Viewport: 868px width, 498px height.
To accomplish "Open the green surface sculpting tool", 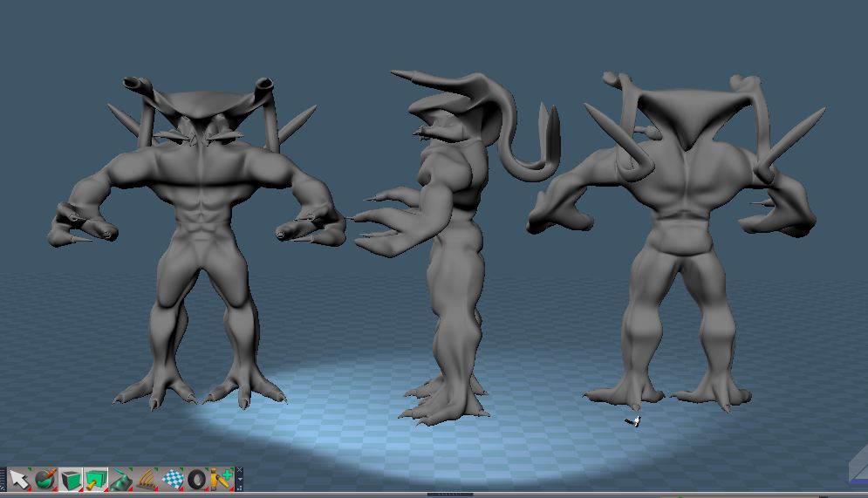I will click(x=121, y=479).
